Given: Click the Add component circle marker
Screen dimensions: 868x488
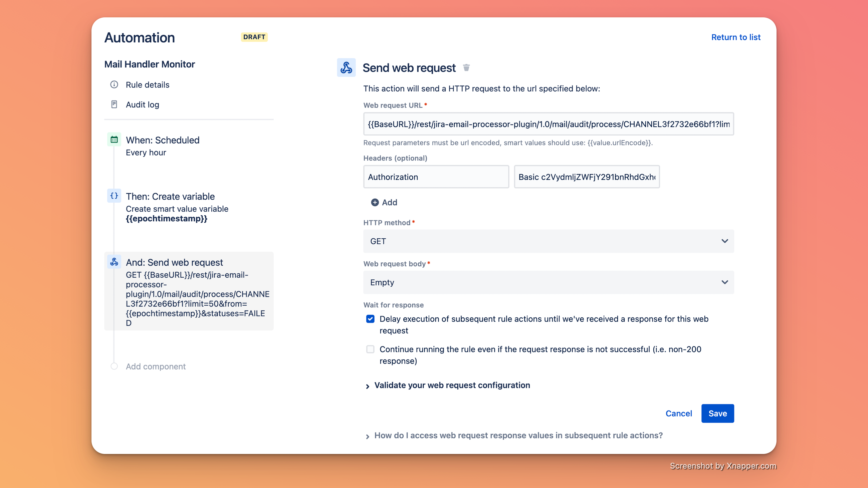Looking at the screenshot, I should (x=114, y=366).
